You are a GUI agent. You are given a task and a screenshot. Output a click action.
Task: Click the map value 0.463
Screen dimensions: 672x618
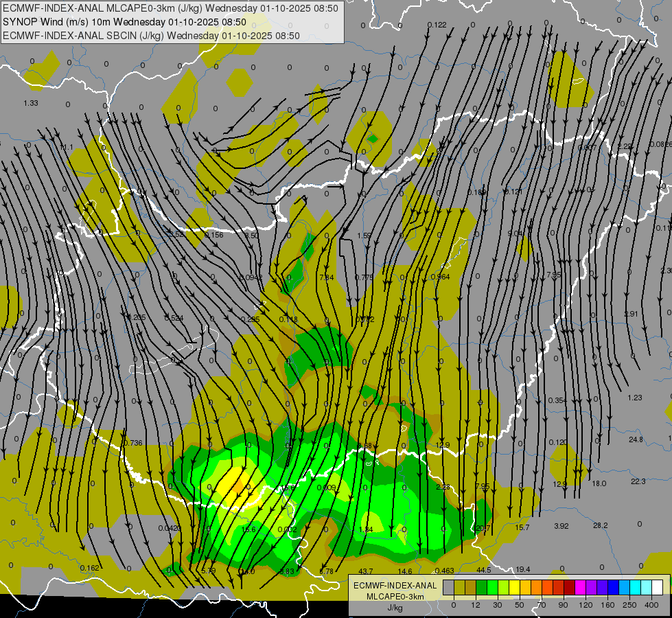click(444, 571)
